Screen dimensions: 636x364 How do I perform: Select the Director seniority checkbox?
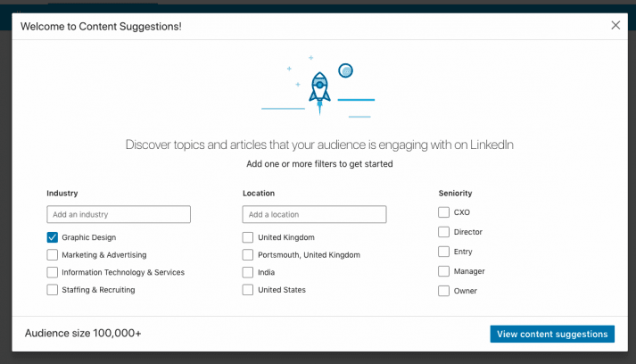(x=444, y=232)
